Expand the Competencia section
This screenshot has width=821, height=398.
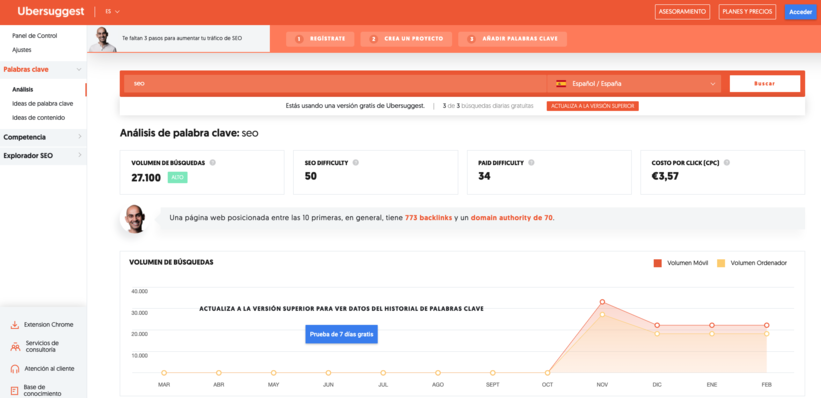coord(43,137)
